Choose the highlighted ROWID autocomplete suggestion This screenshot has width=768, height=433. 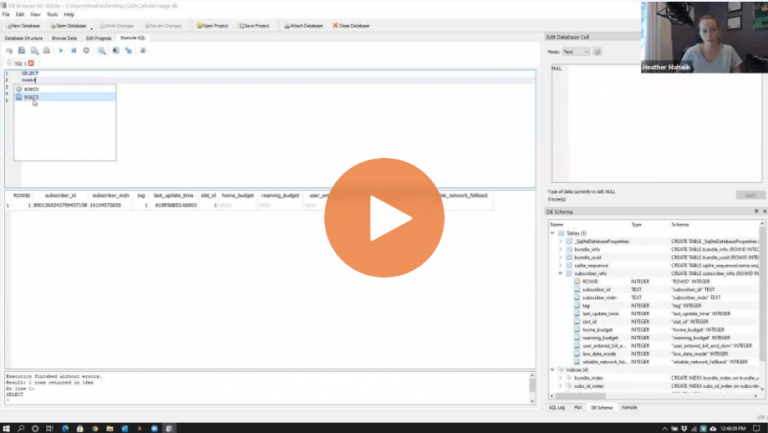coord(65,97)
